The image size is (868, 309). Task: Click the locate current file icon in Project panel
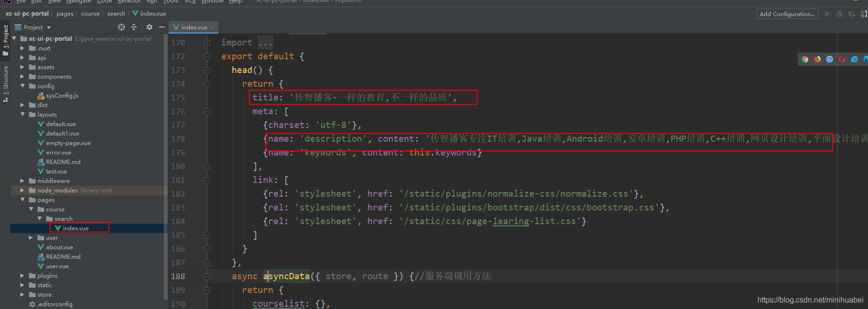click(x=121, y=27)
